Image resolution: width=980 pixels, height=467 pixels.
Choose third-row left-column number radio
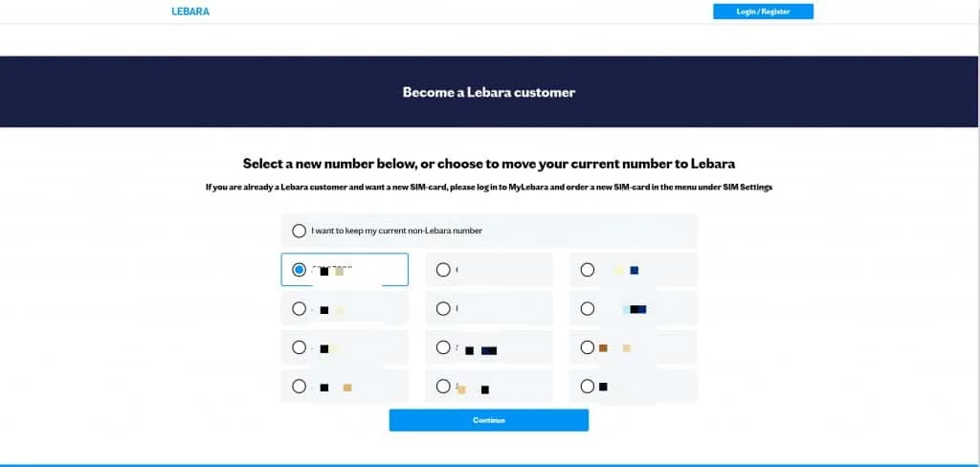tap(300, 347)
